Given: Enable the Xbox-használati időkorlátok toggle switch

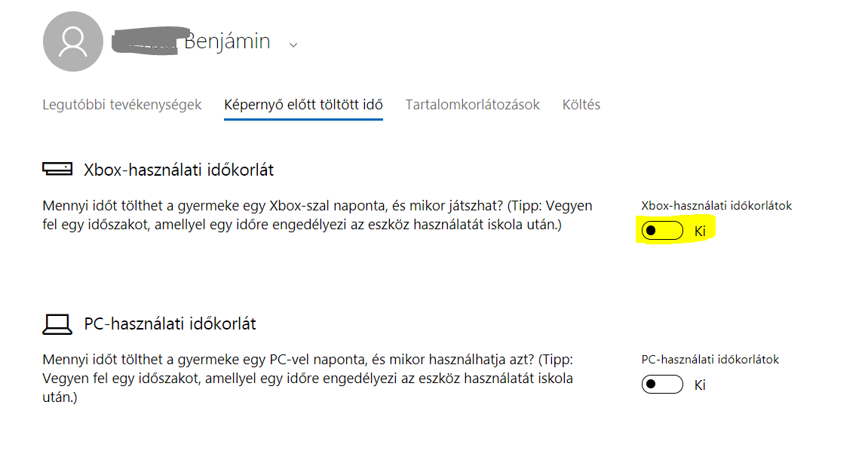Looking at the screenshot, I should (661, 231).
